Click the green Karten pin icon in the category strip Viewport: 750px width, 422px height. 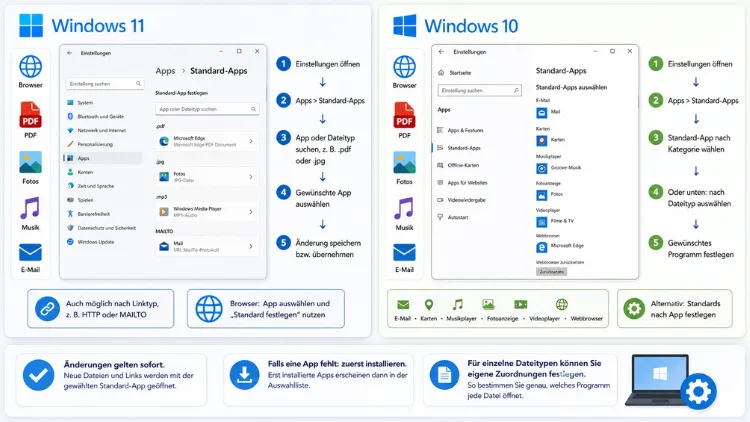point(429,304)
